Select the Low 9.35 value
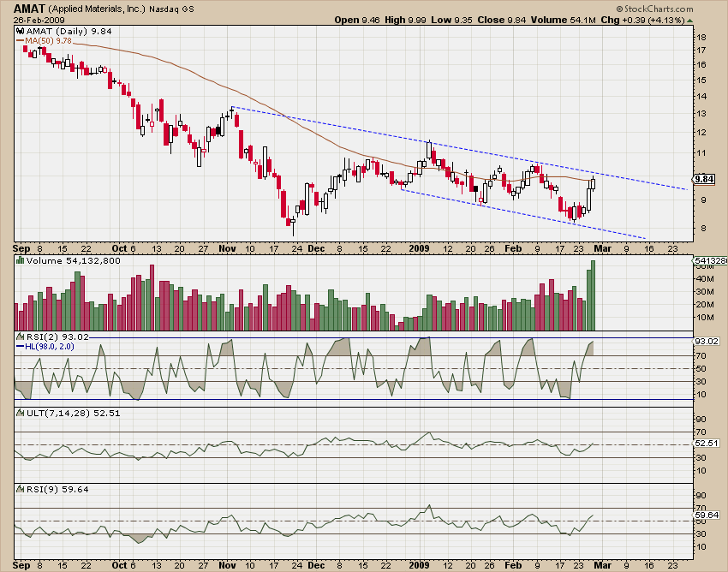The width and height of the screenshot is (728, 572). point(451,20)
